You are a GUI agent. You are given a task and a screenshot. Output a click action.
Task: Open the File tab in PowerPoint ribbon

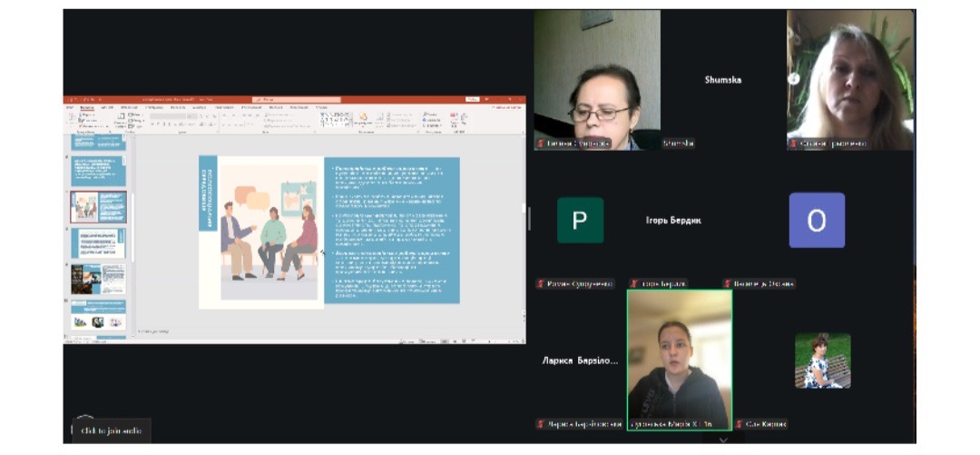[x=70, y=107]
